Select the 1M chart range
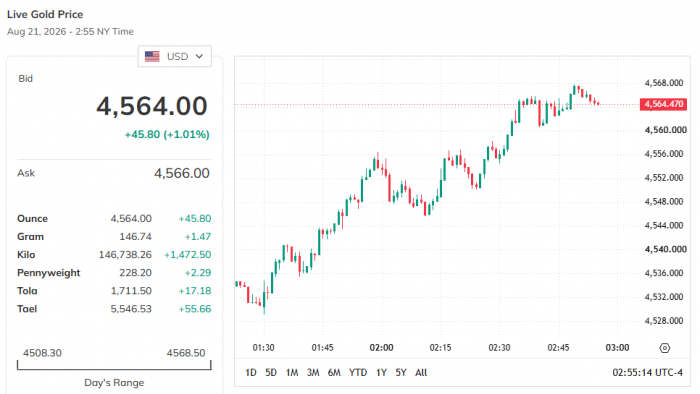Viewport: 700px width, 394px height. click(x=292, y=373)
